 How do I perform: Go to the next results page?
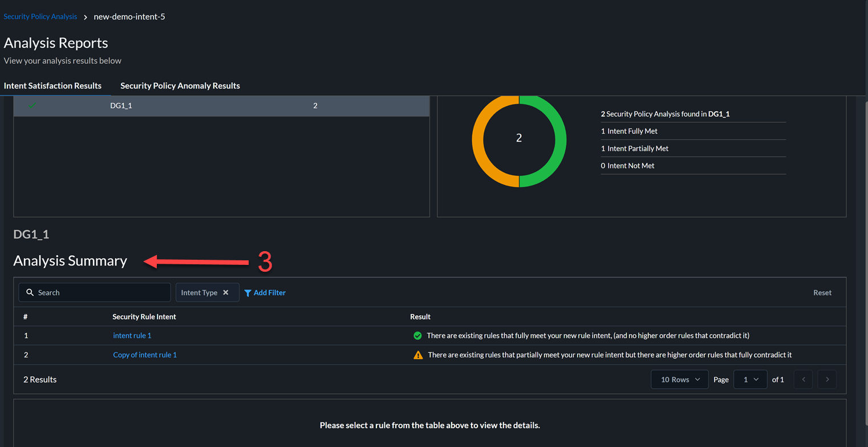tap(827, 380)
